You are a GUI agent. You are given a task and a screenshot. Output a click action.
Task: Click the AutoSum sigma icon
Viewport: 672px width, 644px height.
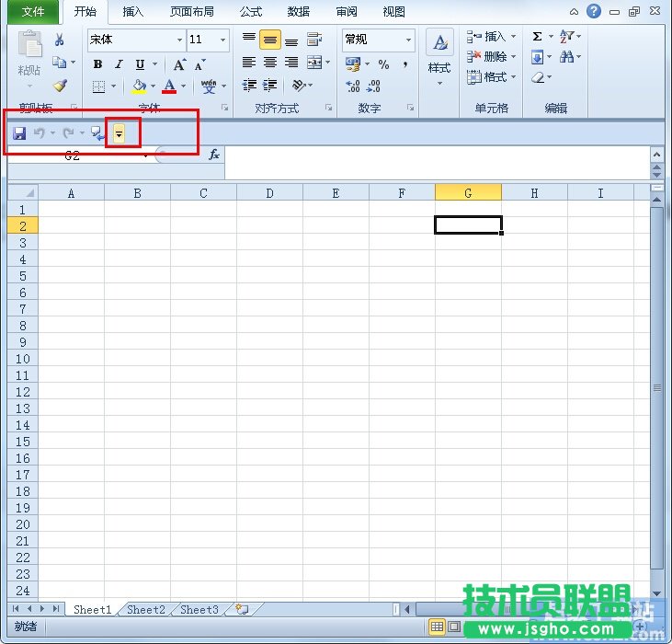click(x=537, y=37)
